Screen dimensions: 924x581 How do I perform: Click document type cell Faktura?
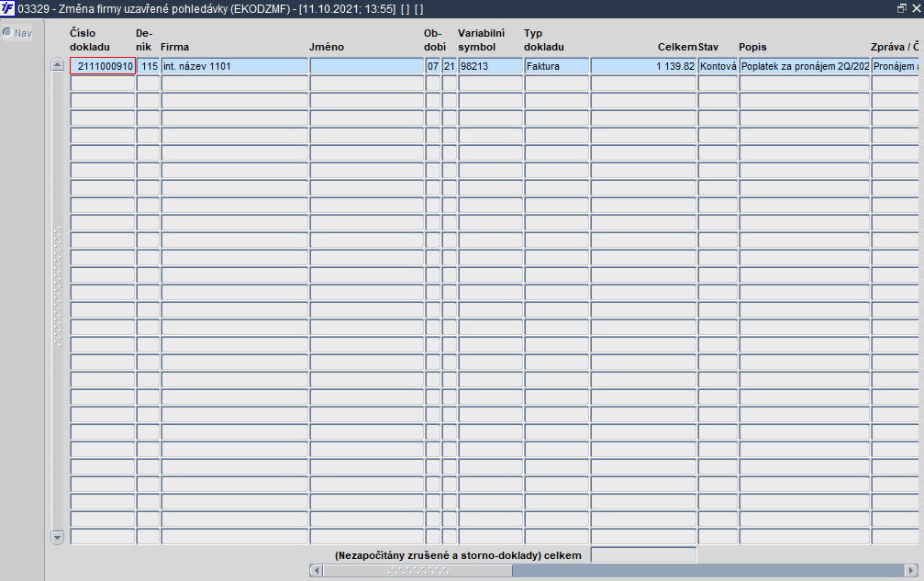(557, 66)
